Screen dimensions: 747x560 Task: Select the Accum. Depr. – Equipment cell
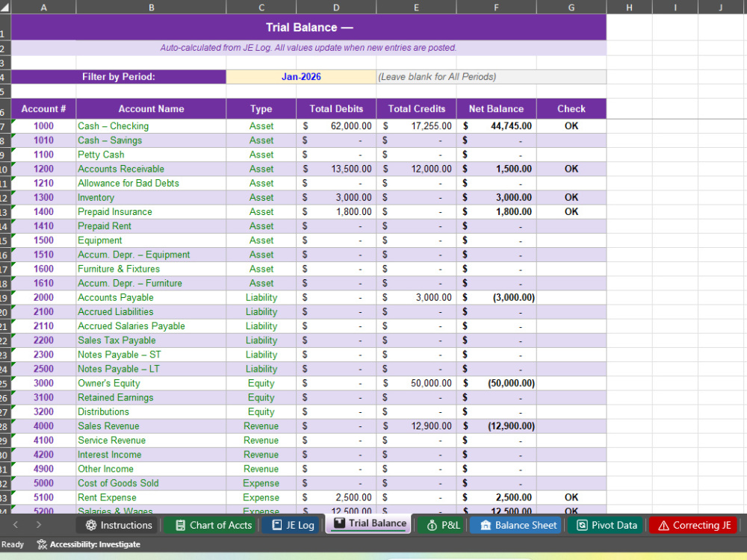151,255
